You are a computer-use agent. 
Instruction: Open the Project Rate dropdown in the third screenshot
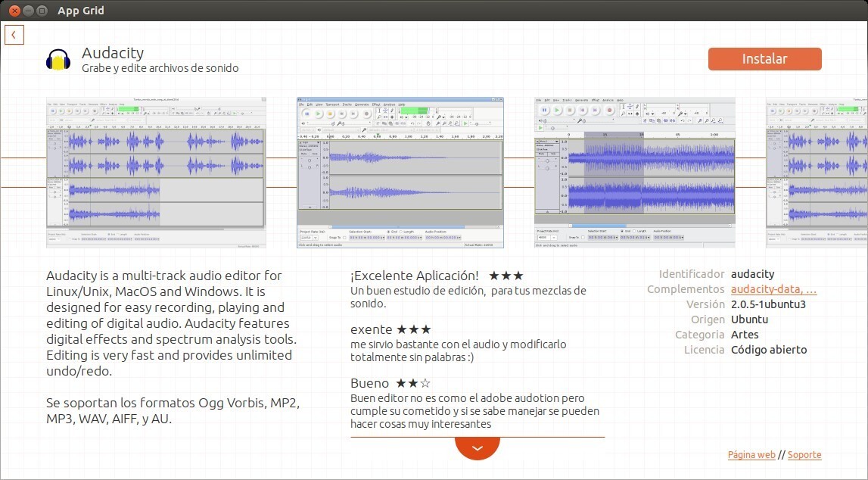(x=552, y=237)
